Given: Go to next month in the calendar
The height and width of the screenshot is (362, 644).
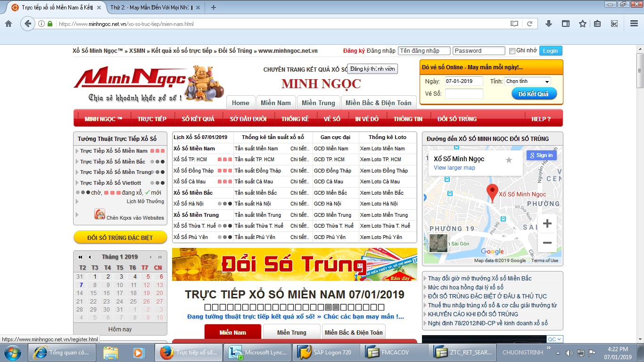Looking at the screenshot, I should coord(151,257).
